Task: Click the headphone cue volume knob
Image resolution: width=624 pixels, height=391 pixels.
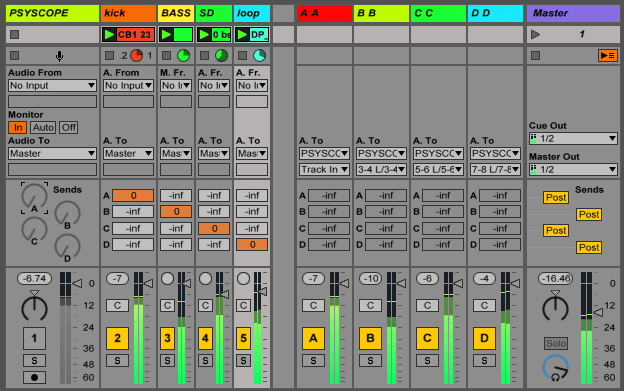Action: tap(556, 368)
